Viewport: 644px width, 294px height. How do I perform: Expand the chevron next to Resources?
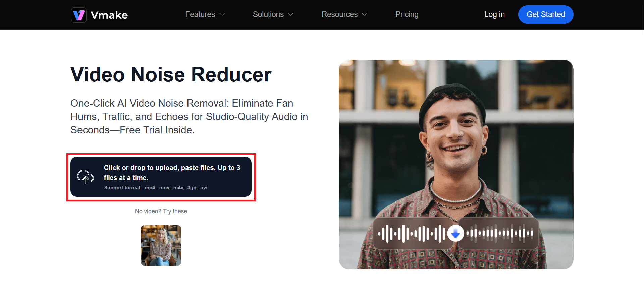point(365,15)
